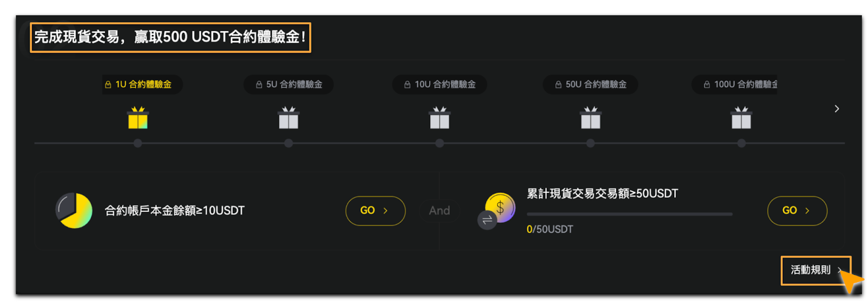This screenshot has height=302, width=868.
Task: Click the 100U gift box icon
Action: (x=741, y=118)
